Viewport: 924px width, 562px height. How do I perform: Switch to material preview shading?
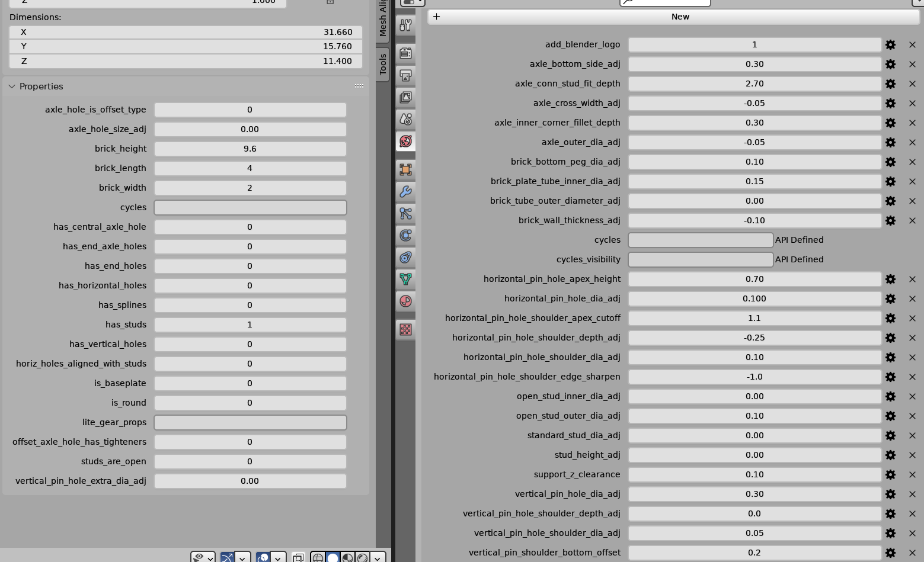tap(347, 557)
